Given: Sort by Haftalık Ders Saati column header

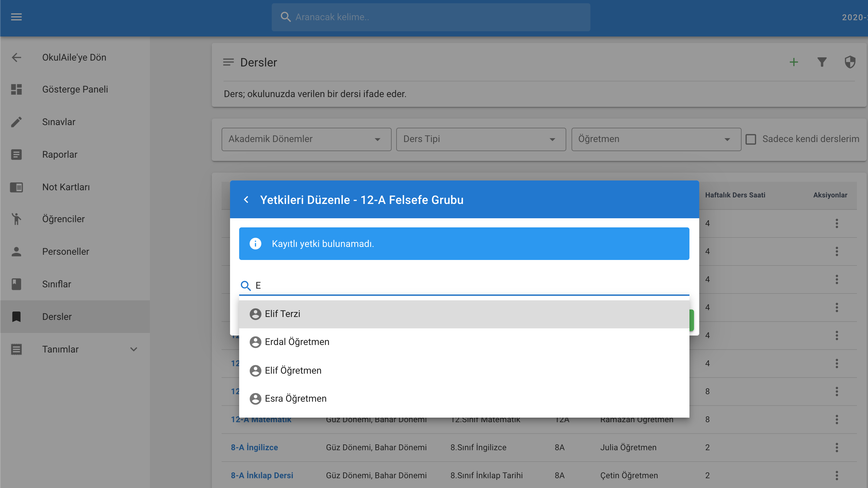Looking at the screenshot, I should (x=735, y=195).
